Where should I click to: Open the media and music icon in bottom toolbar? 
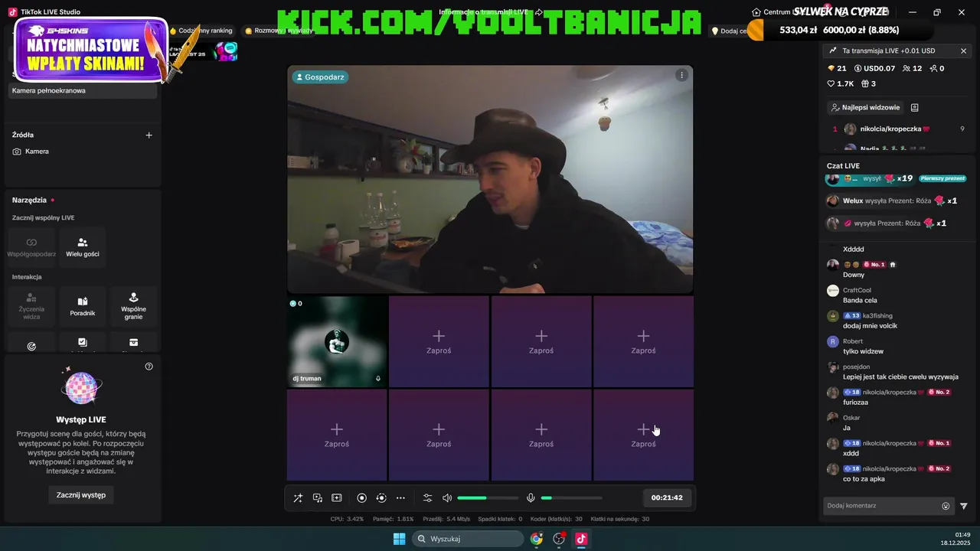coord(318,498)
